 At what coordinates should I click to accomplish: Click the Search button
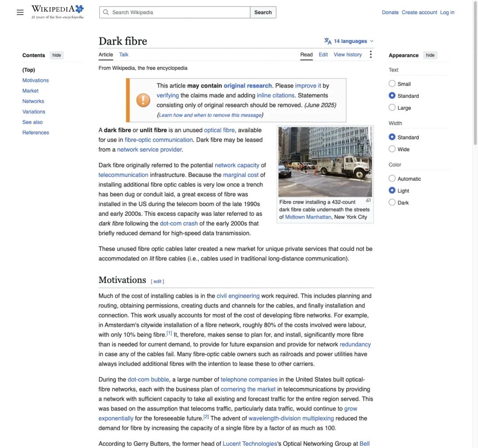pyautogui.click(x=263, y=12)
